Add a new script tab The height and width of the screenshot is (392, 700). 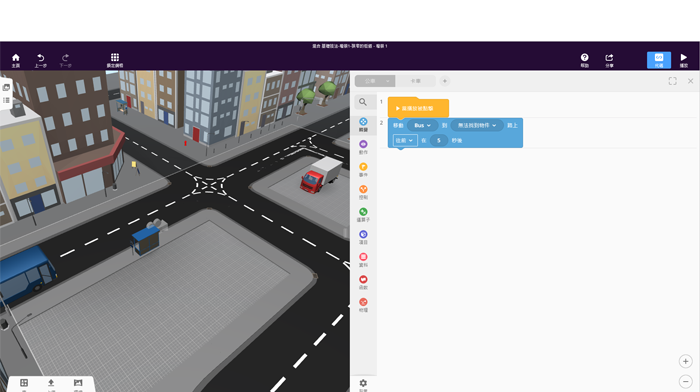[445, 81]
